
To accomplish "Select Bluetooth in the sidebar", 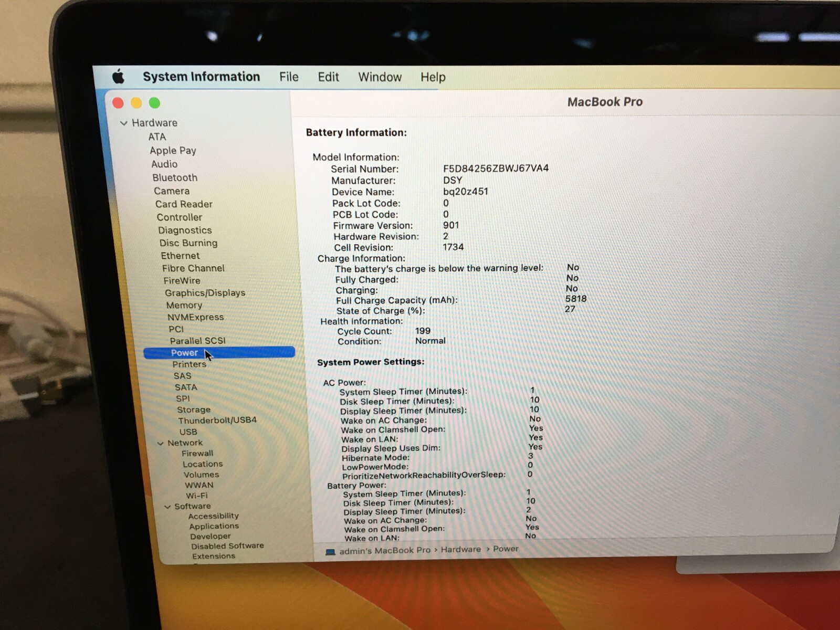I will (x=175, y=178).
